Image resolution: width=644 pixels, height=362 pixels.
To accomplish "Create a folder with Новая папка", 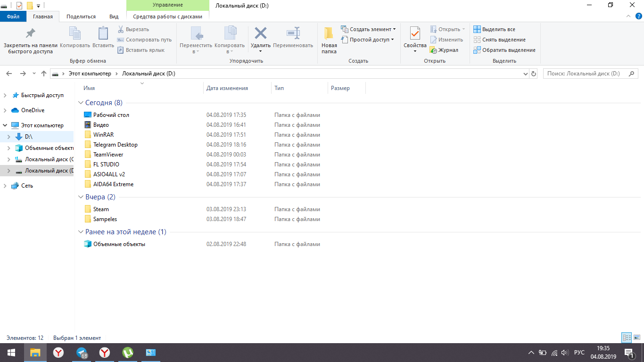I will point(329,40).
